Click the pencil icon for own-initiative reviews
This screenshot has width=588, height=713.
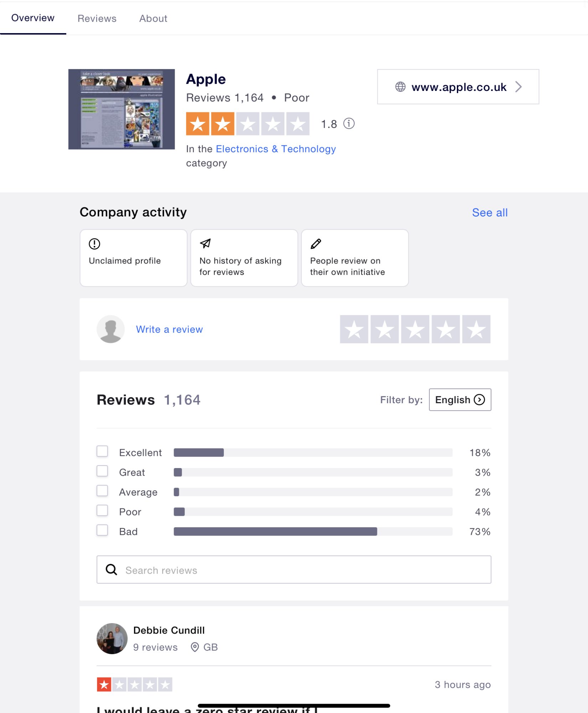[316, 244]
